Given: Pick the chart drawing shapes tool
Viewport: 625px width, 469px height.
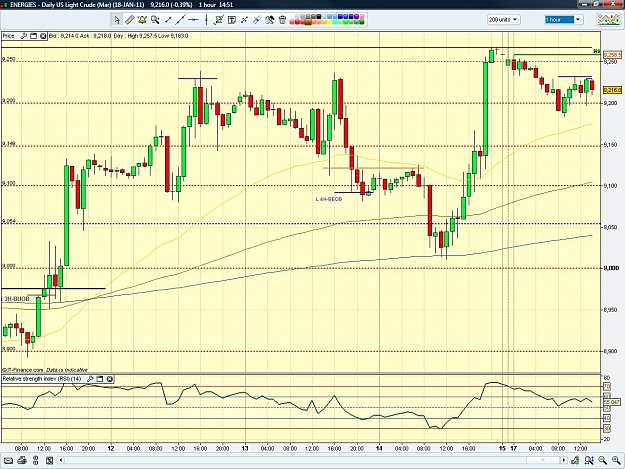Looking at the screenshot, I should (x=219, y=20).
